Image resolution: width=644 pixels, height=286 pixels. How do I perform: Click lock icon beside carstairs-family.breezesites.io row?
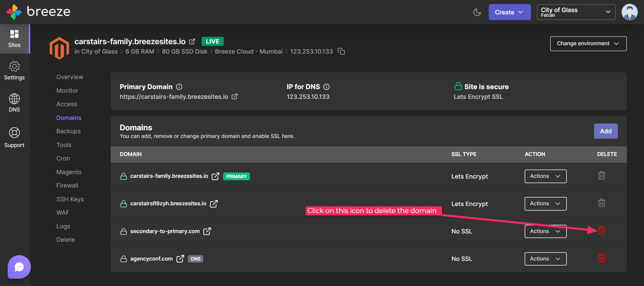[123, 176]
